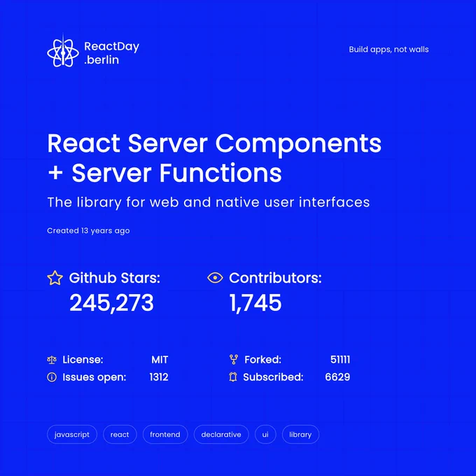Image resolution: width=476 pixels, height=476 pixels.
Task: Click the bell icon beside Subscribed
Action: coord(233,377)
